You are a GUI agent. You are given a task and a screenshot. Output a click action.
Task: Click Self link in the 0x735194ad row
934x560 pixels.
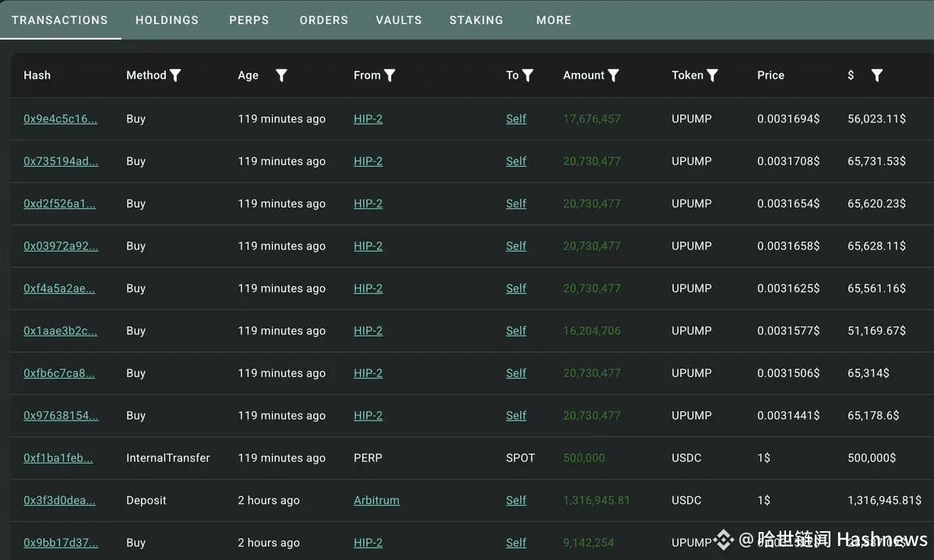[x=516, y=161]
